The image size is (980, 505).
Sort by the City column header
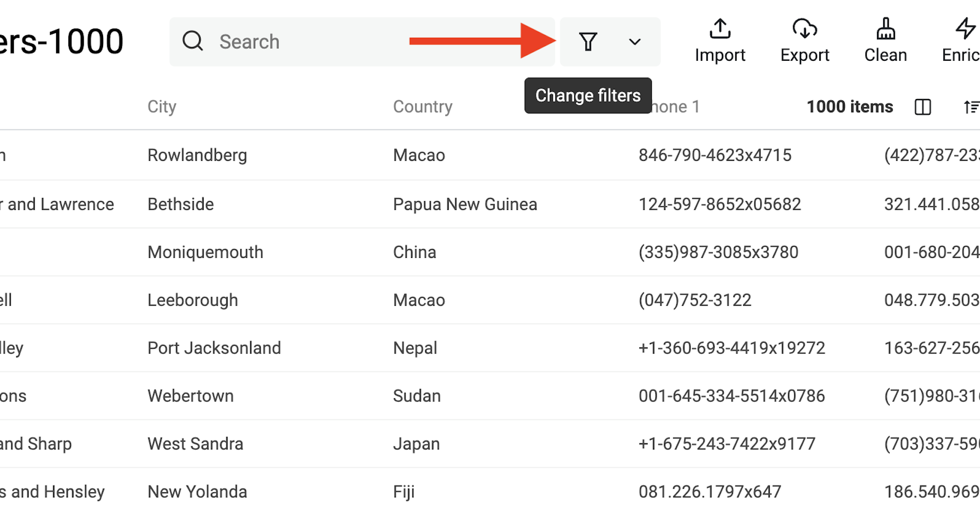coord(162,107)
